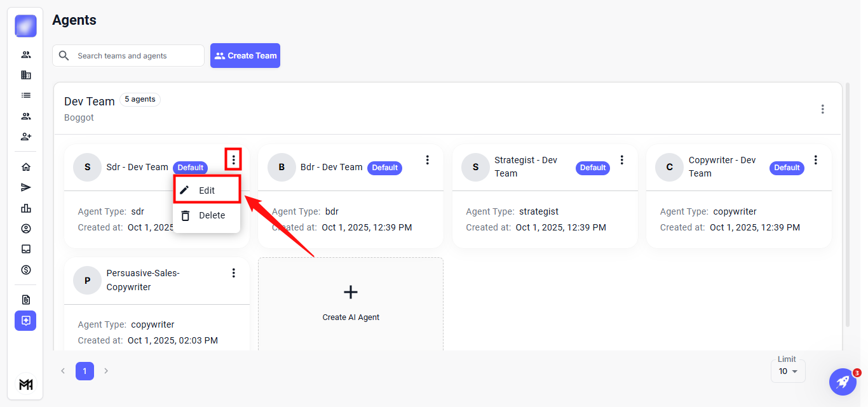Click the Create Team button
The image size is (868, 407).
(x=245, y=56)
